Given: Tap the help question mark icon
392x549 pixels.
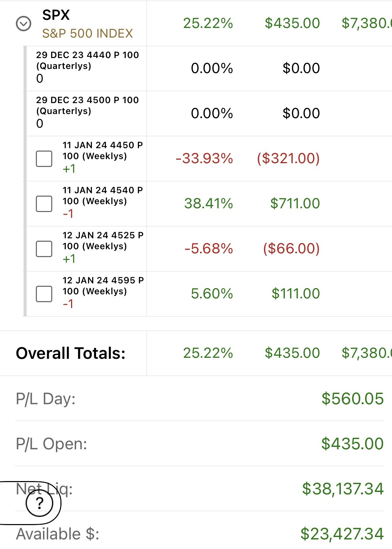Looking at the screenshot, I should click(x=40, y=503).
